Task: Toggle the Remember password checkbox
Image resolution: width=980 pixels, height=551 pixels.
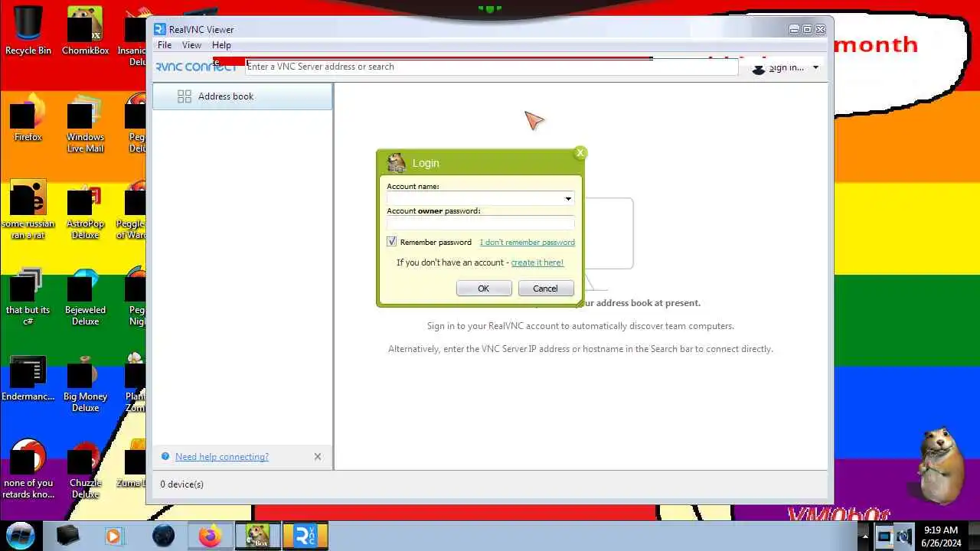Action: click(392, 242)
